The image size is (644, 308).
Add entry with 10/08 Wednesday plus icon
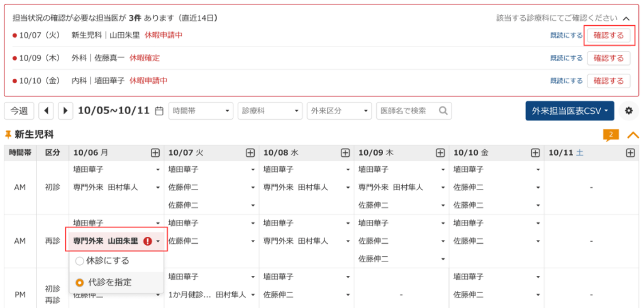tap(345, 152)
